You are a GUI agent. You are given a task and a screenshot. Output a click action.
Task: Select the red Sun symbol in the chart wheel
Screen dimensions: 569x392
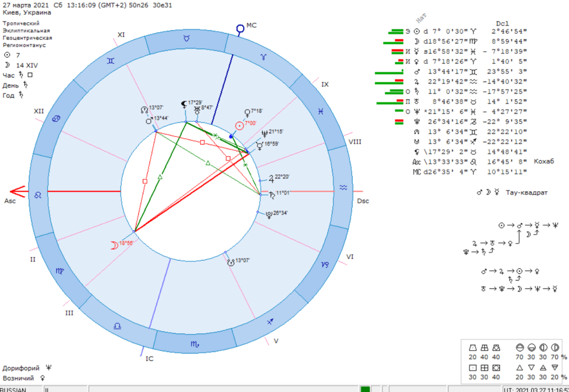tap(240, 126)
